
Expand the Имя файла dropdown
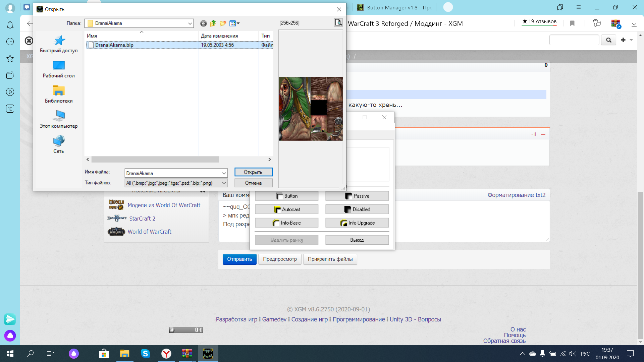224,173
